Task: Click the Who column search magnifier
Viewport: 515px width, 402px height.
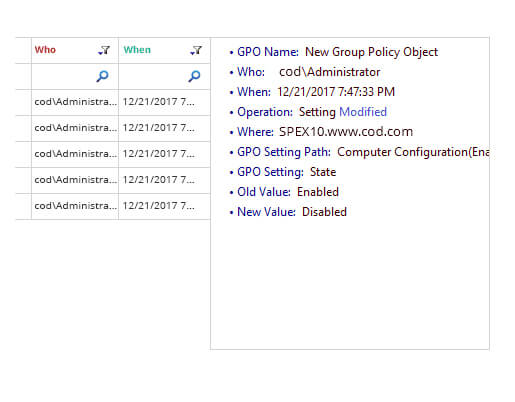Action: [x=102, y=76]
